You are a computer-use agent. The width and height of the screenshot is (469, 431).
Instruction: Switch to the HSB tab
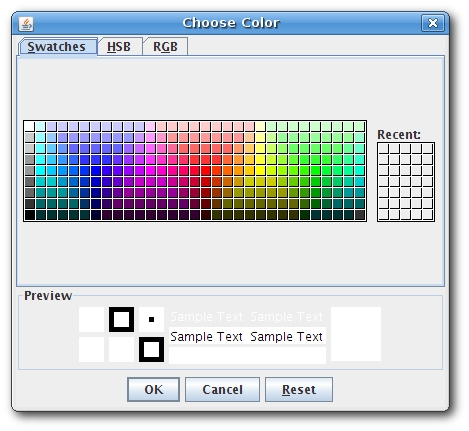(119, 47)
